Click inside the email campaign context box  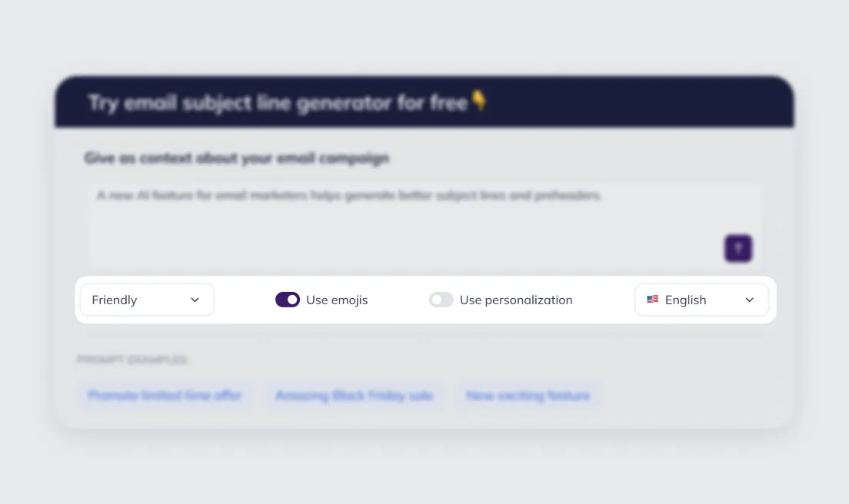coord(400,230)
